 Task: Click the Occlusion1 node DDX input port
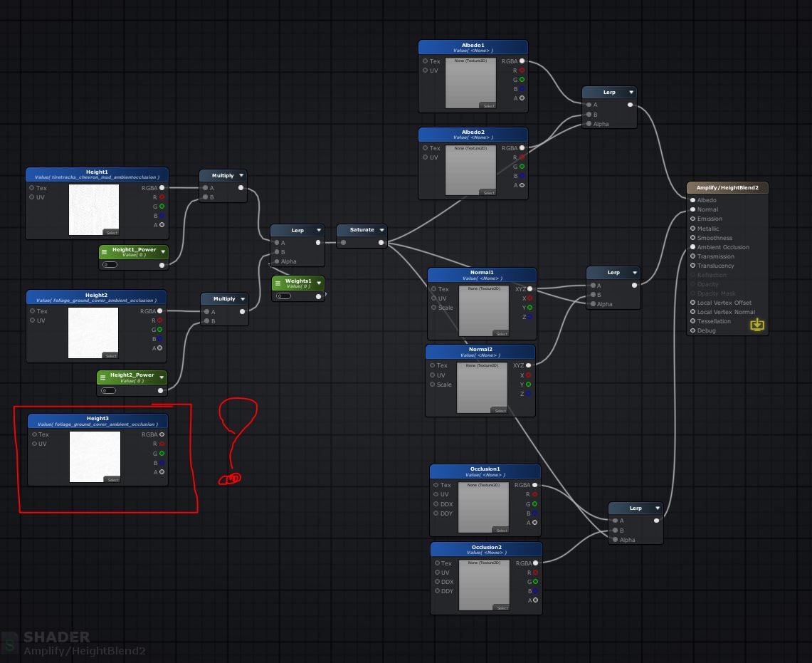pyautogui.click(x=436, y=504)
